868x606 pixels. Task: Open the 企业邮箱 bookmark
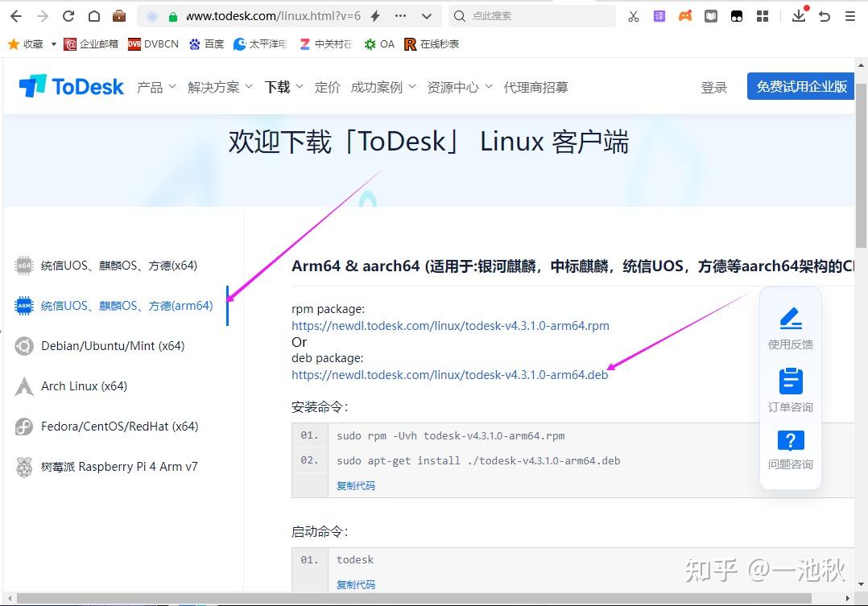(91, 43)
